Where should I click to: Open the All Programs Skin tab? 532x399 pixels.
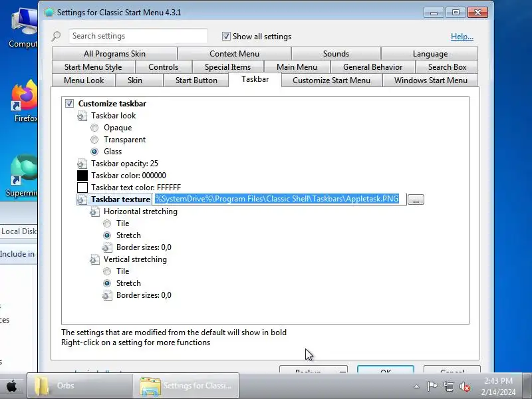coord(114,54)
